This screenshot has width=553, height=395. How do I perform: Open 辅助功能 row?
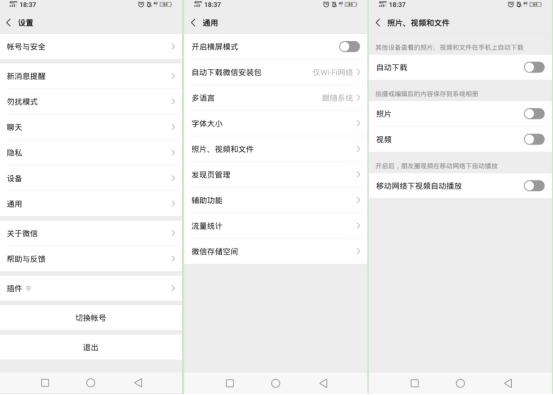pyautogui.click(x=275, y=200)
